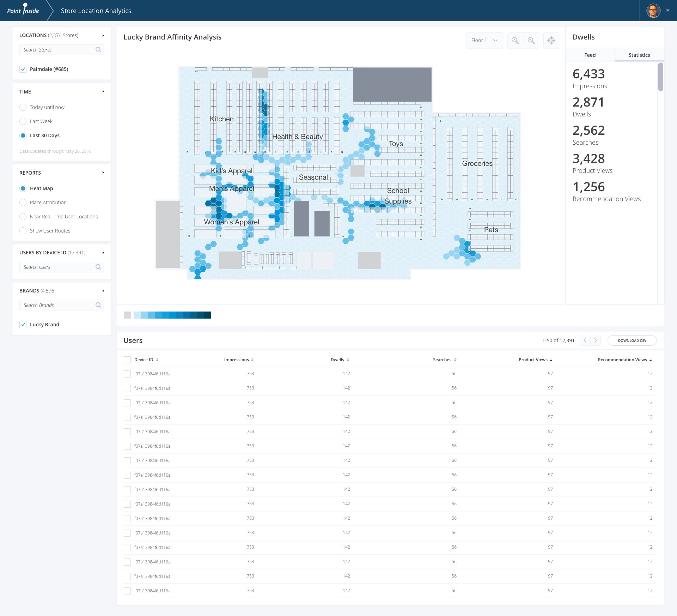The image size is (677, 616).
Task: Select Near Real Time User Locations
Action: pyautogui.click(x=23, y=217)
